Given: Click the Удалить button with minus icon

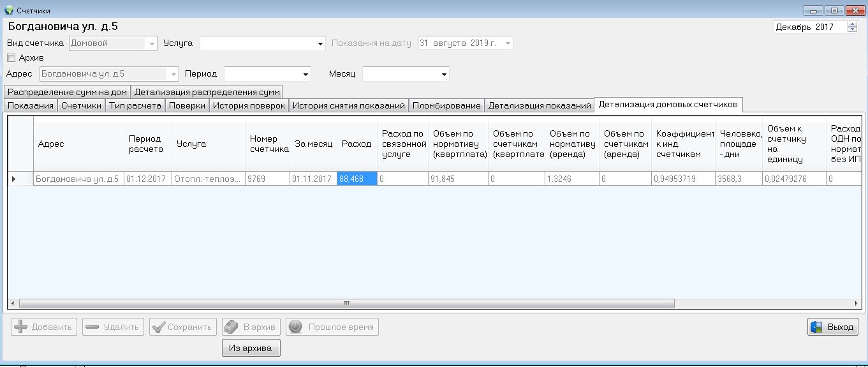Looking at the screenshot, I should tap(113, 327).
